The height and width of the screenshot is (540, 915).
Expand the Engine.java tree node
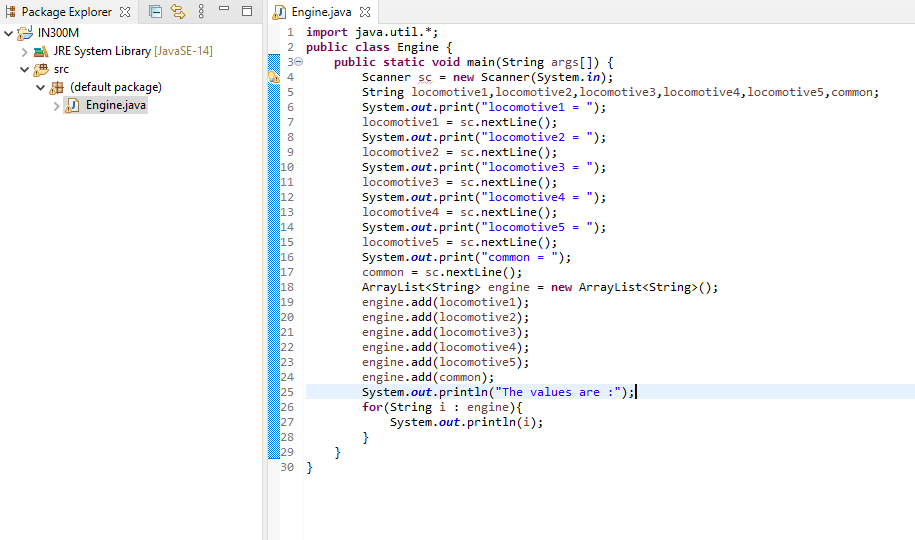tap(57, 106)
